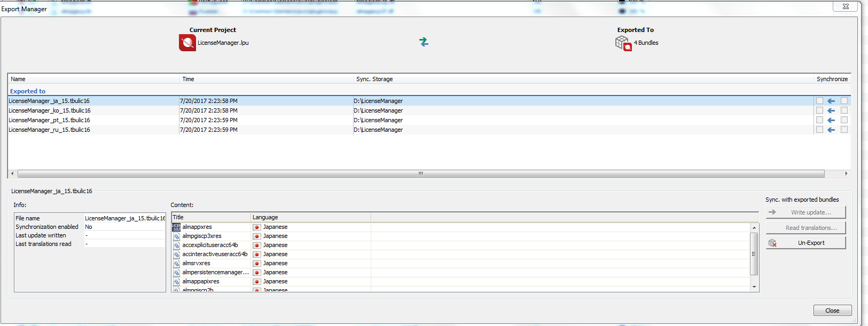Click the green-blue sync arrows icon
Screen dimensions: 868x326
[x=424, y=42]
